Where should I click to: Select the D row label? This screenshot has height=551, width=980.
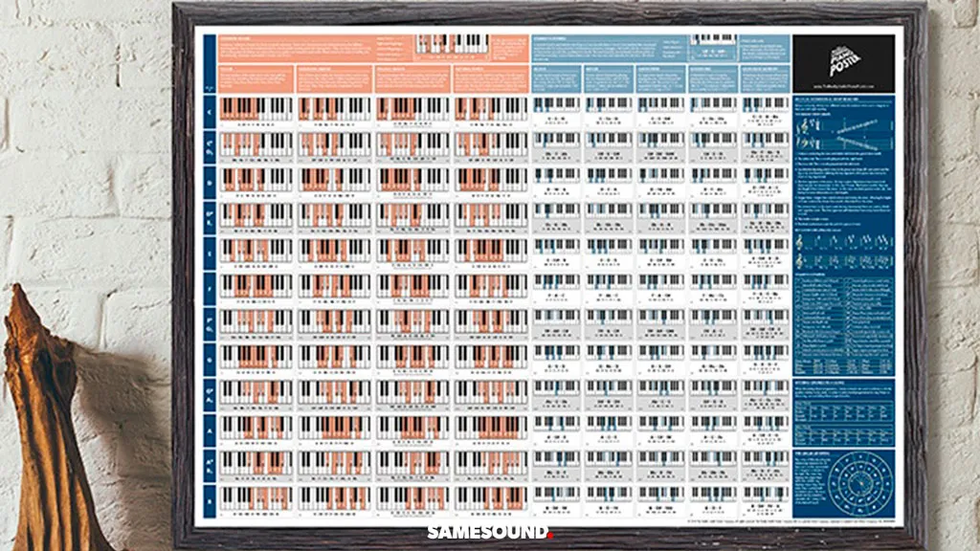[x=210, y=183]
